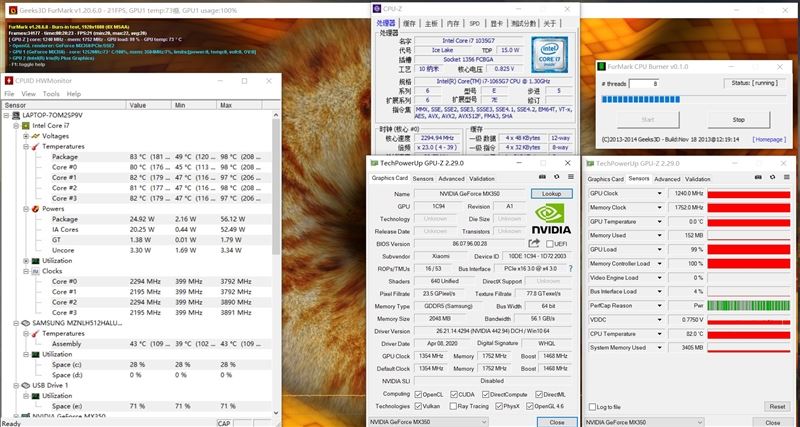Click the Help menu in HWMonitor

click(74, 94)
